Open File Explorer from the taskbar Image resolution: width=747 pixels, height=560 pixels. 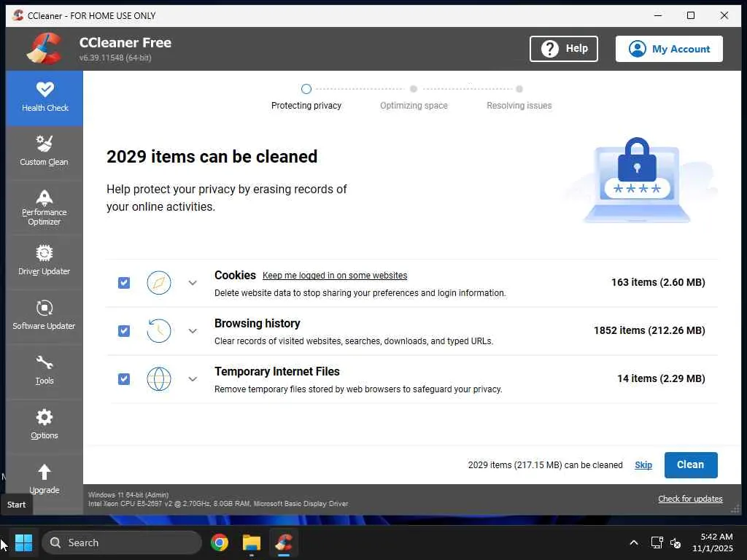[x=252, y=542]
